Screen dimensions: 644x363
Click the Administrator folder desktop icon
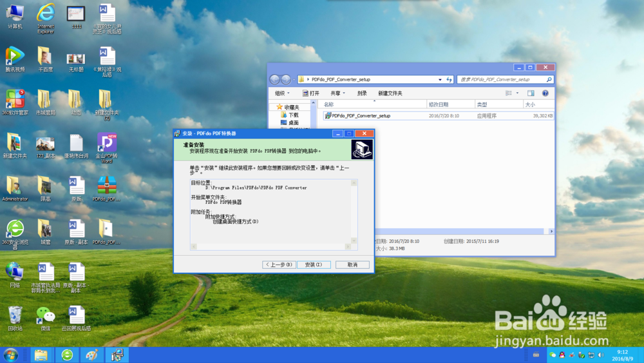point(15,189)
